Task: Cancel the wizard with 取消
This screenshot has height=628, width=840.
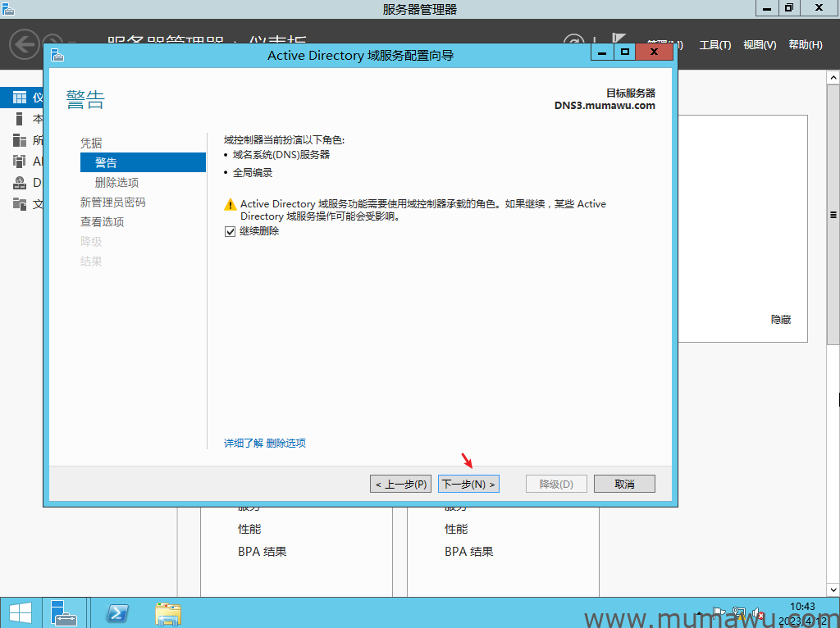Action: (x=624, y=484)
